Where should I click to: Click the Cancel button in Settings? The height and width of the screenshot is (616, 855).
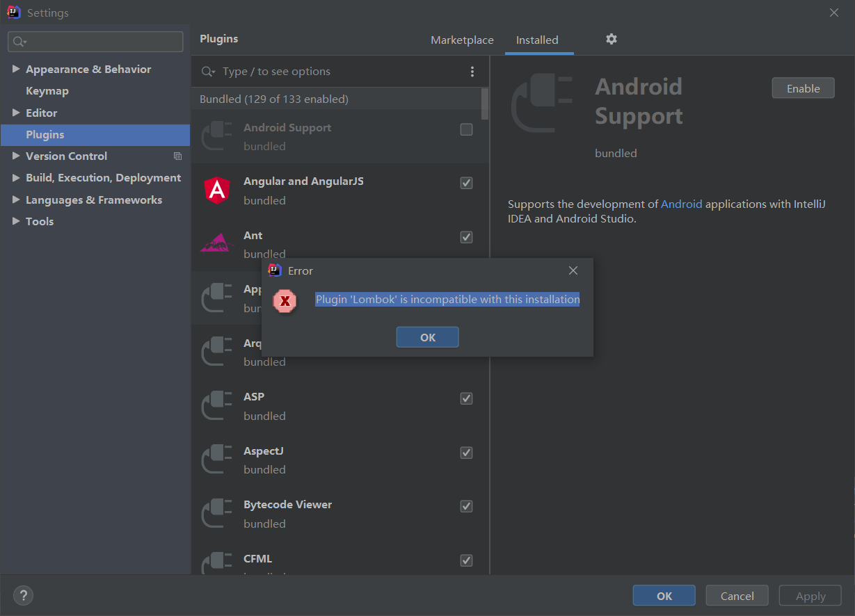tap(737, 596)
